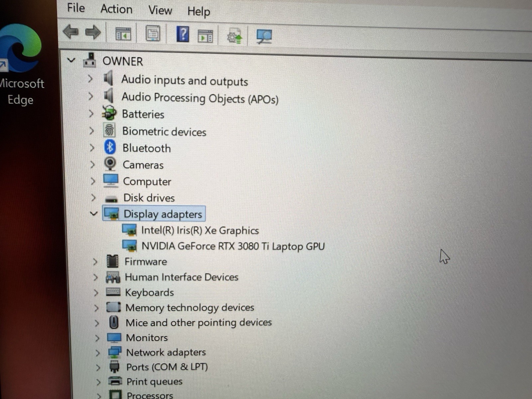Click the Memory technology devices icon
The width and height of the screenshot is (532, 399).
(113, 307)
